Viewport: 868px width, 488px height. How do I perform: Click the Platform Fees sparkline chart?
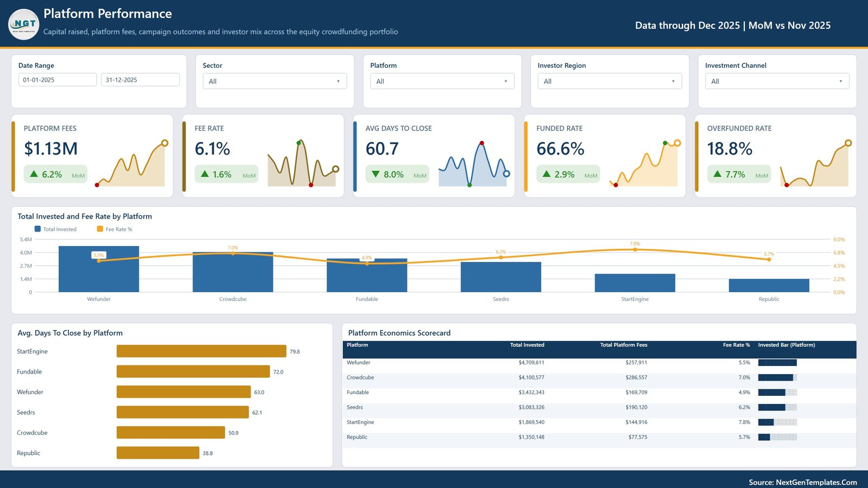tap(131, 164)
